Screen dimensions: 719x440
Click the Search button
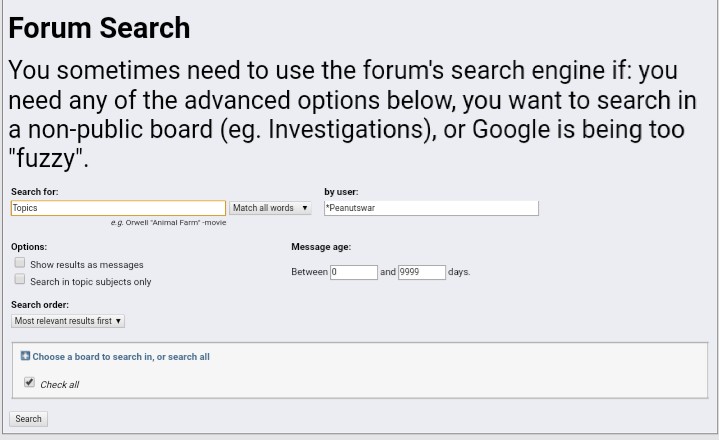click(x=28, y=418)
